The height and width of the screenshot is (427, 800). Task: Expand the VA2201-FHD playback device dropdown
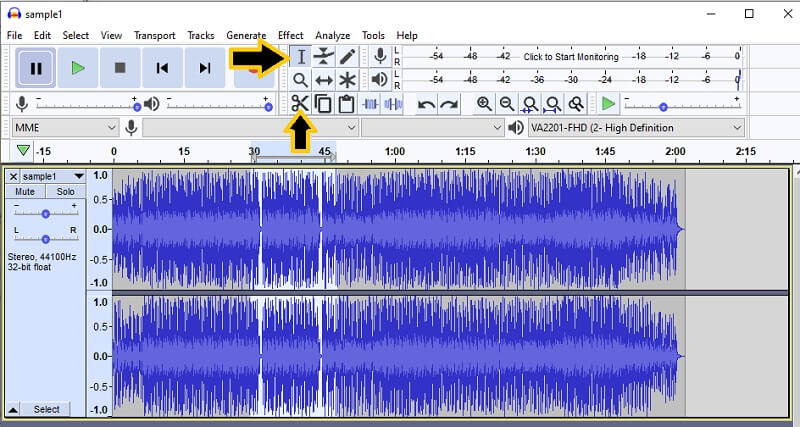tap(635, 128)
